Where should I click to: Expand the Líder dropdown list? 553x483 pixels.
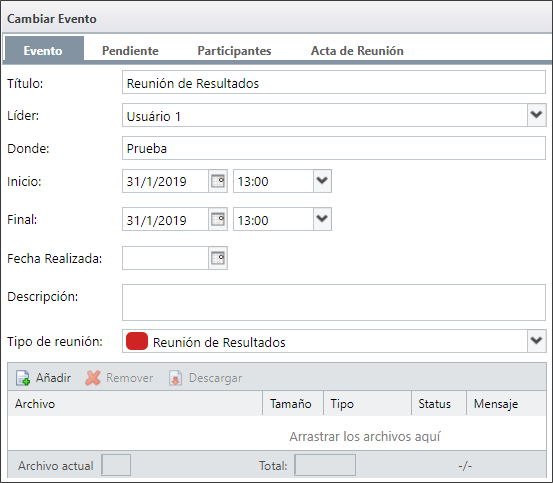pyautogui.click(x=536, y=115)
